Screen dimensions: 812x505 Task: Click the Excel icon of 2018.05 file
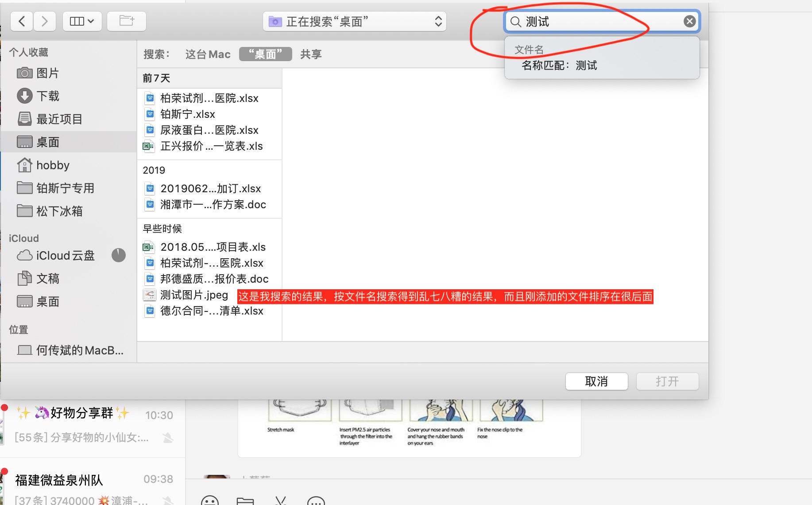(x=149, y=247)
